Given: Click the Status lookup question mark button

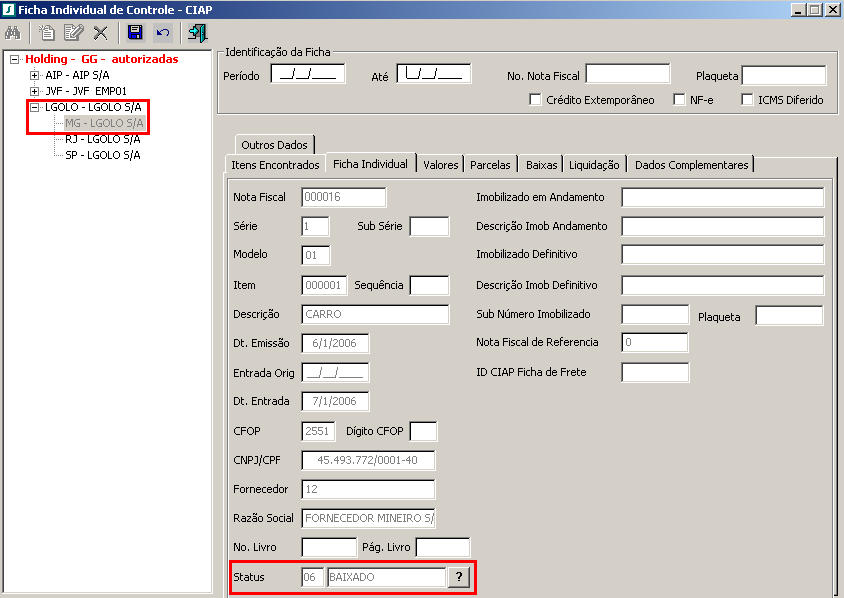Looking at the screenshot, I should coord(459,577).
